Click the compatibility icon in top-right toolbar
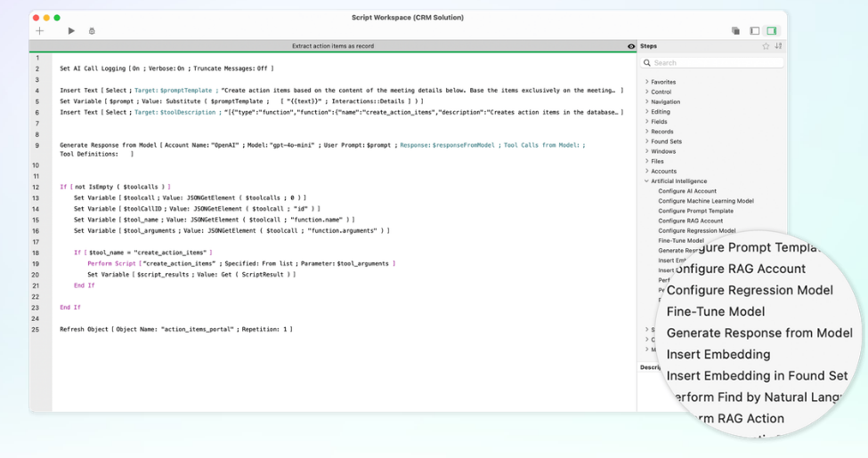This screenshot has height=458, width=868. tap(735, 31)
